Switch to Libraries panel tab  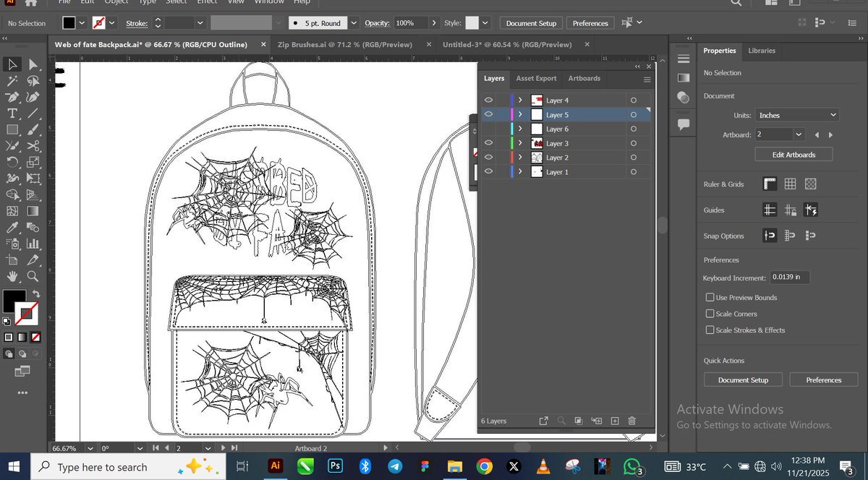coord(762,51)
